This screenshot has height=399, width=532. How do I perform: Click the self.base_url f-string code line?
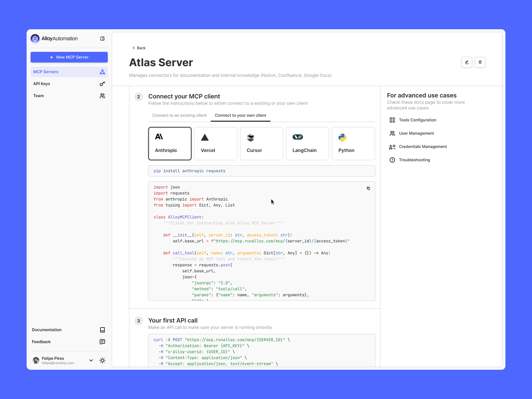point(261,241)
